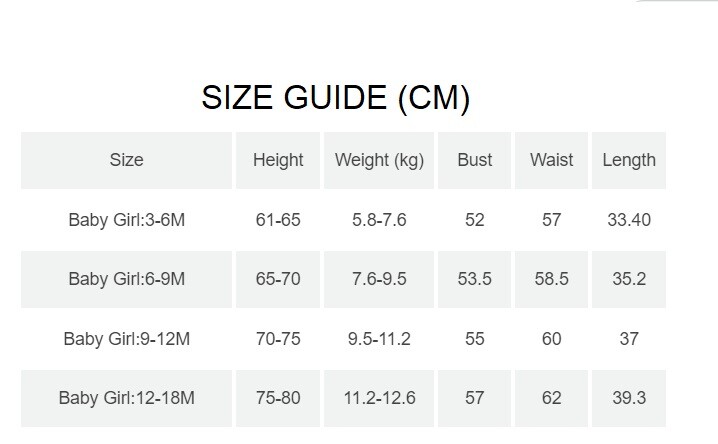This screenshot has width=718, height=444.
Task: Select the Size column header
Action: pyautogui.click(x=127, y=160)
